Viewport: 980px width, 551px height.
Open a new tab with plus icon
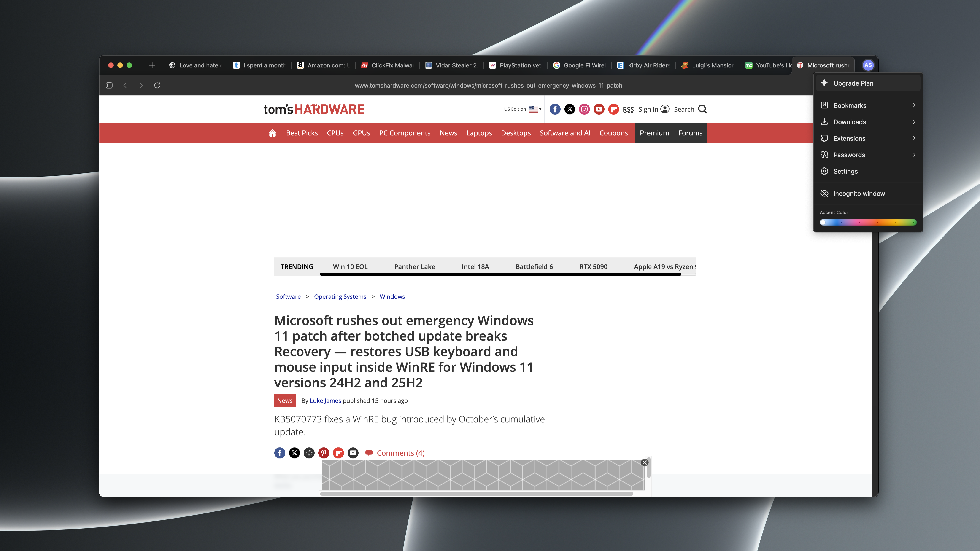point(152,65)
